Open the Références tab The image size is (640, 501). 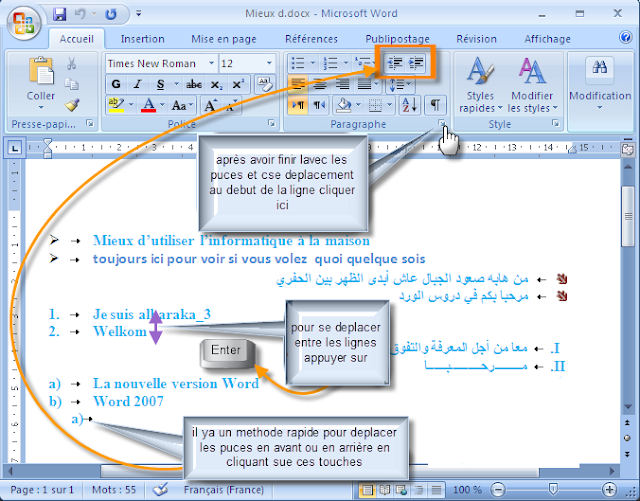click(x=311, y=39)
